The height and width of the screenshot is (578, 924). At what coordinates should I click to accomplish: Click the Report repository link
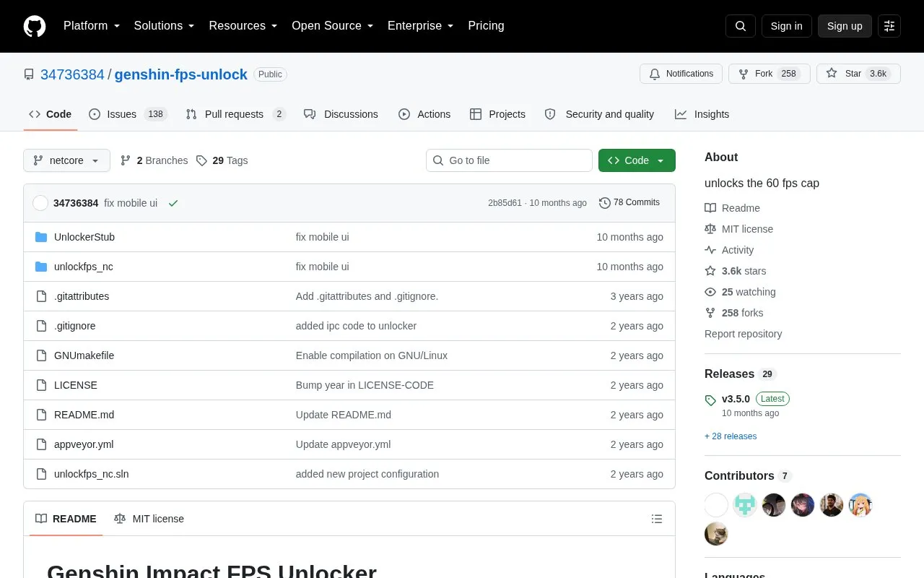[743, 334]
